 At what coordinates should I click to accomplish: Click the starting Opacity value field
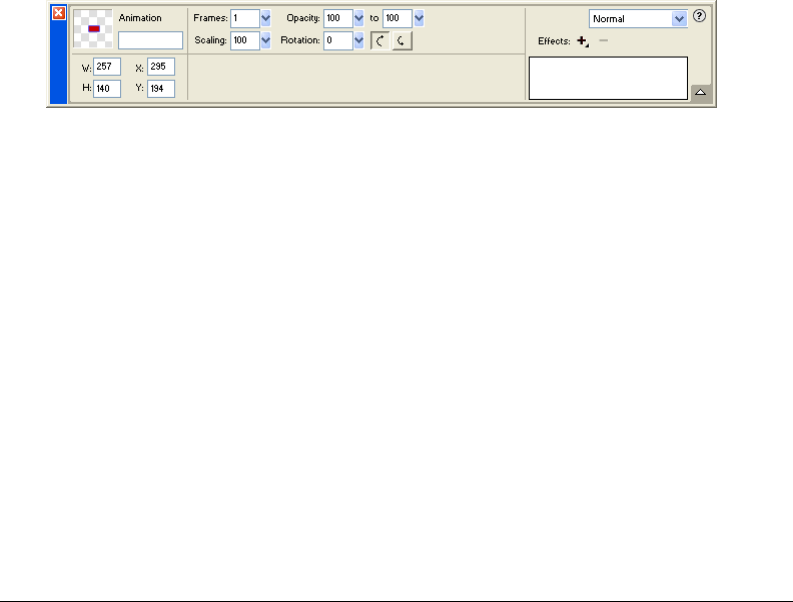pos(338,18)
